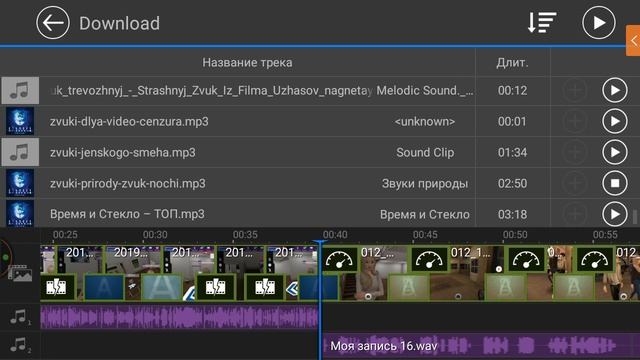Add zvuki-jenskogo-smeha.mp3 to the timeline

575,152
